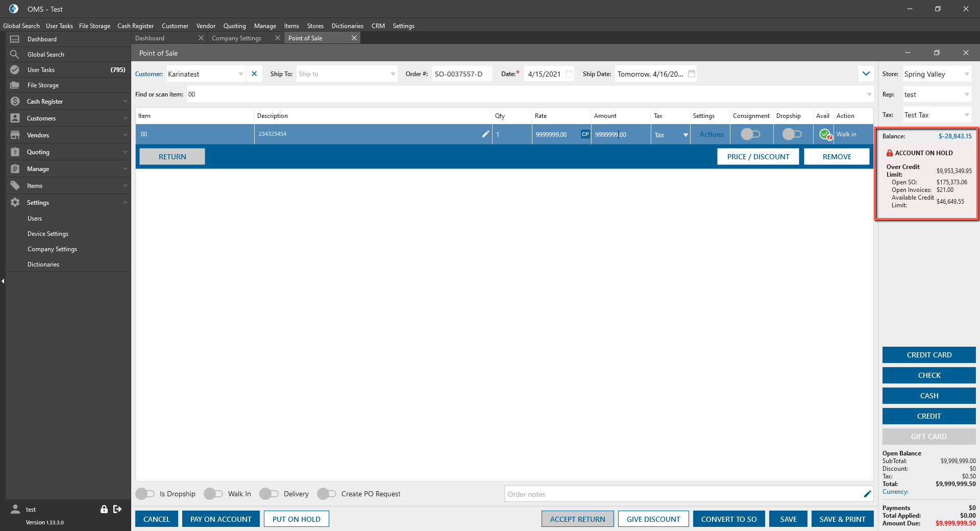The width and height of the screenshot is (980, 531).
Task: Collapse the left sidebar arrow
Action: [x=3, y=281]
